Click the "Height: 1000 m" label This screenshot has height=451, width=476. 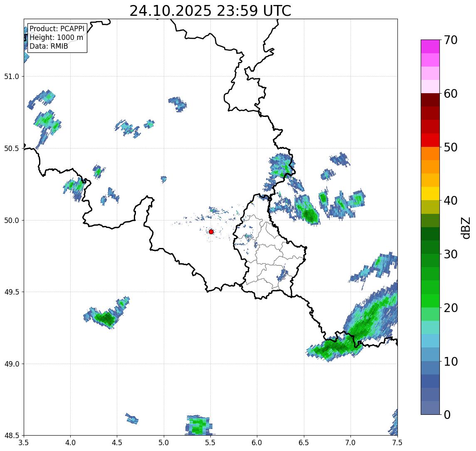[x=56, y=37]
